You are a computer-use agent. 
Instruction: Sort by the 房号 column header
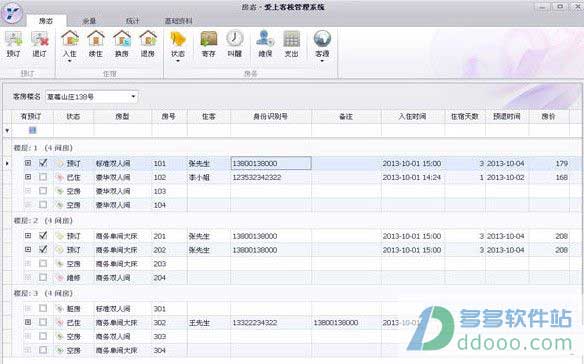tap(169, 117)
